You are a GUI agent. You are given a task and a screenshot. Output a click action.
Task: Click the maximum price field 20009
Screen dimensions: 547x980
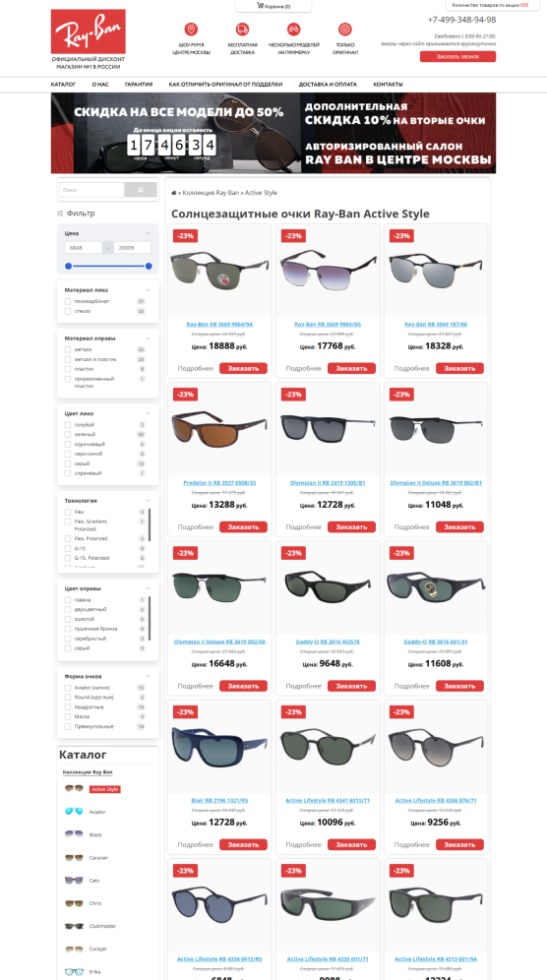[132, 248]
